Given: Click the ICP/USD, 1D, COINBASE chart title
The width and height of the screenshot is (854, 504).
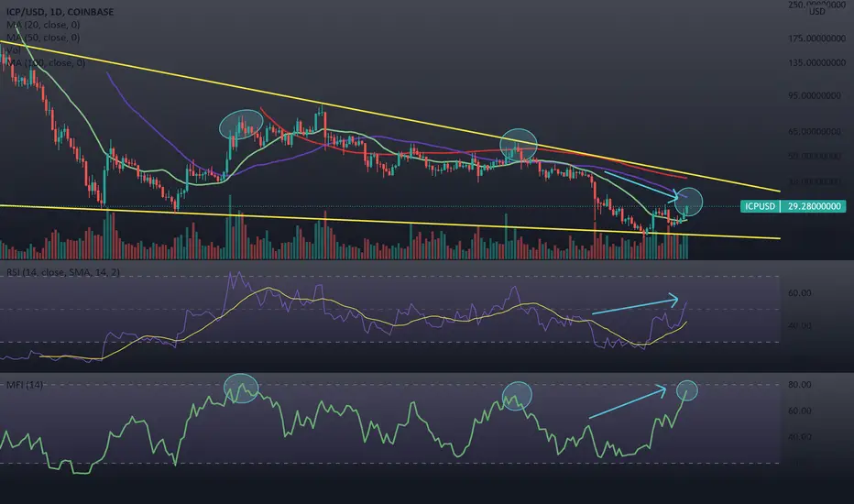Looking at the screenshot, I should [60, 11].
